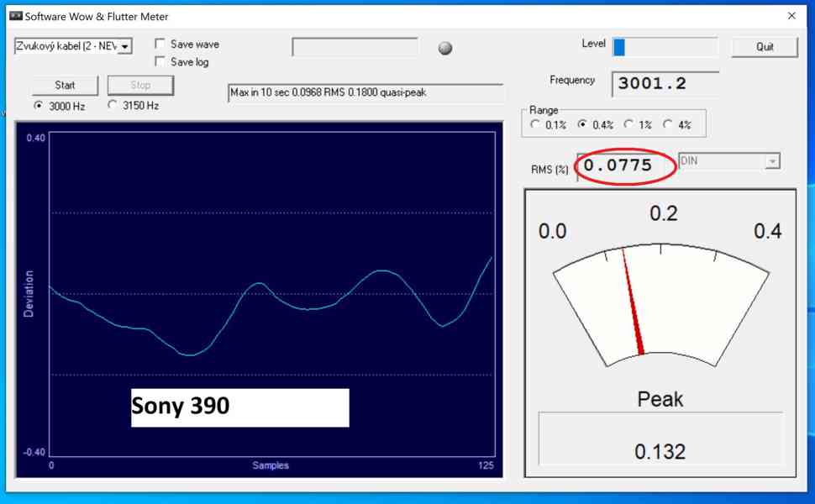Click the RMS (%) value field

(x=625, y=166)
